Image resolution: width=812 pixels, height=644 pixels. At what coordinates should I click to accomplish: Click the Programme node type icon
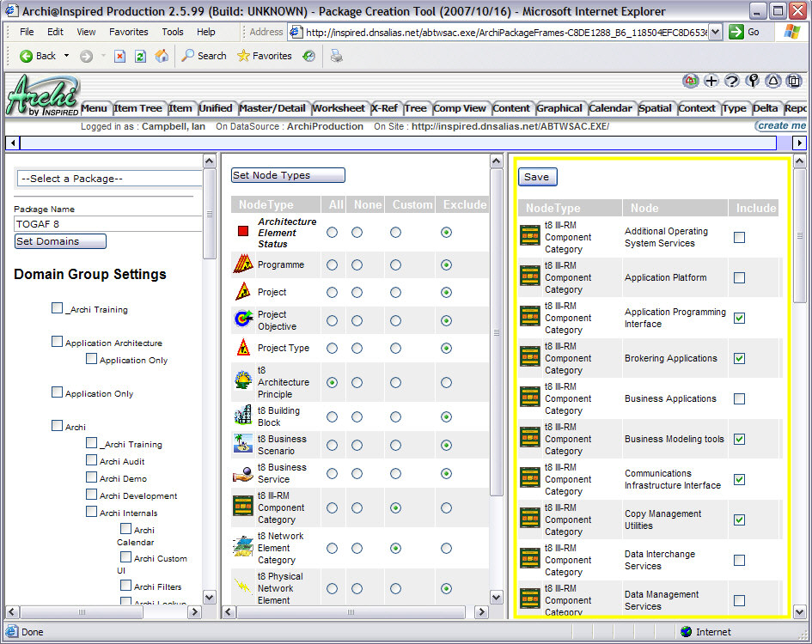tap(242, 264)
